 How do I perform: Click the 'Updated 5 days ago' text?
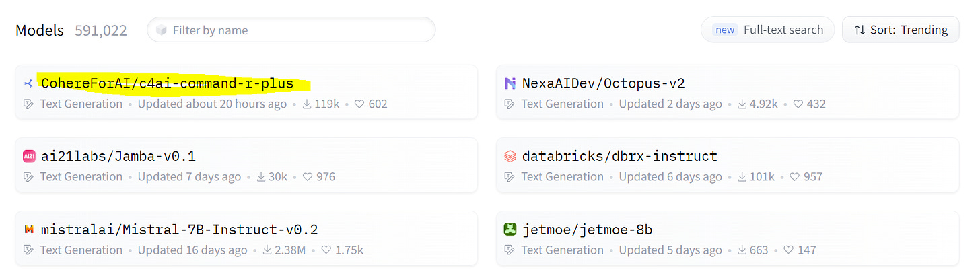(670, 250)
